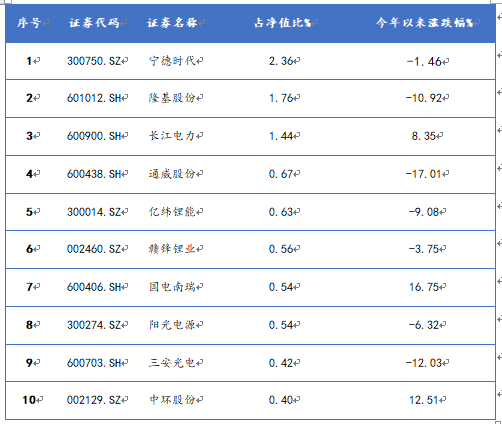Select the code 600438.SH

(94, 174)
